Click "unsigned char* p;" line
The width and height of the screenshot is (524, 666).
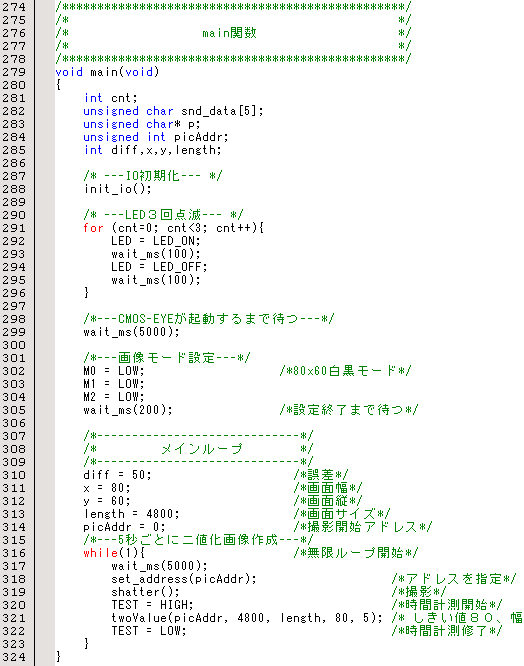click(141, 124)
